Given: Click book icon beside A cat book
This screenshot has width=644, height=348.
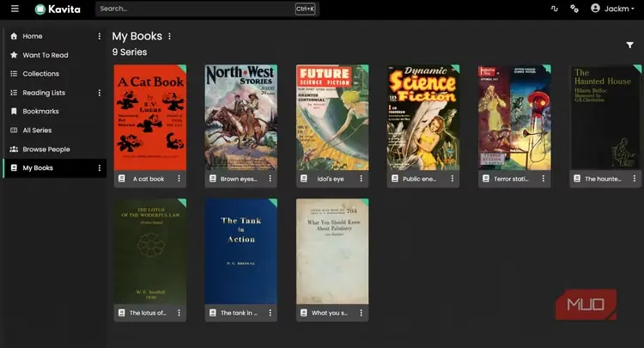Looking at the screenshot, I should coord(122,179).
